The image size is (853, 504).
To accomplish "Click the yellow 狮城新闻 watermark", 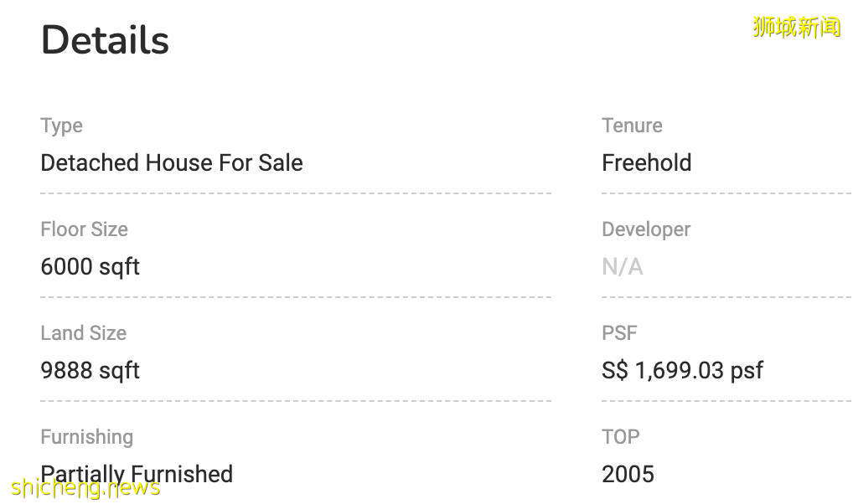I will click(x=796, y=27).
